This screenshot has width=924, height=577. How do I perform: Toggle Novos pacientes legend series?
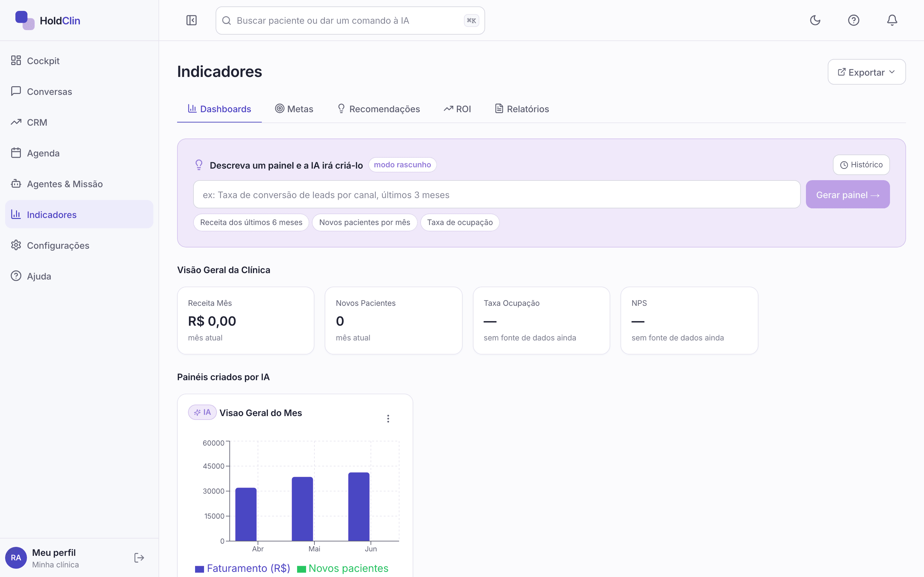pyautogui.click(x=343, y=568)
